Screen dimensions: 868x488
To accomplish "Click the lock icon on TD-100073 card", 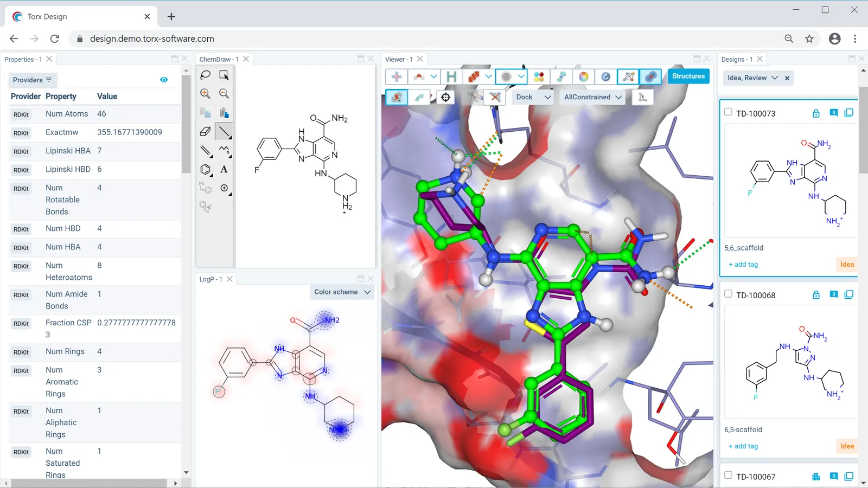I will click(816, 113).
